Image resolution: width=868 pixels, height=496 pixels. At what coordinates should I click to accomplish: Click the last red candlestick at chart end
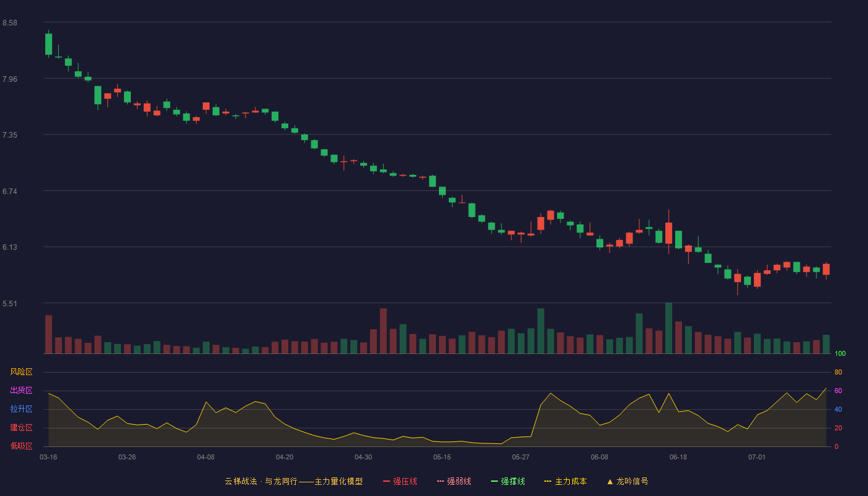tap(826, 269)
